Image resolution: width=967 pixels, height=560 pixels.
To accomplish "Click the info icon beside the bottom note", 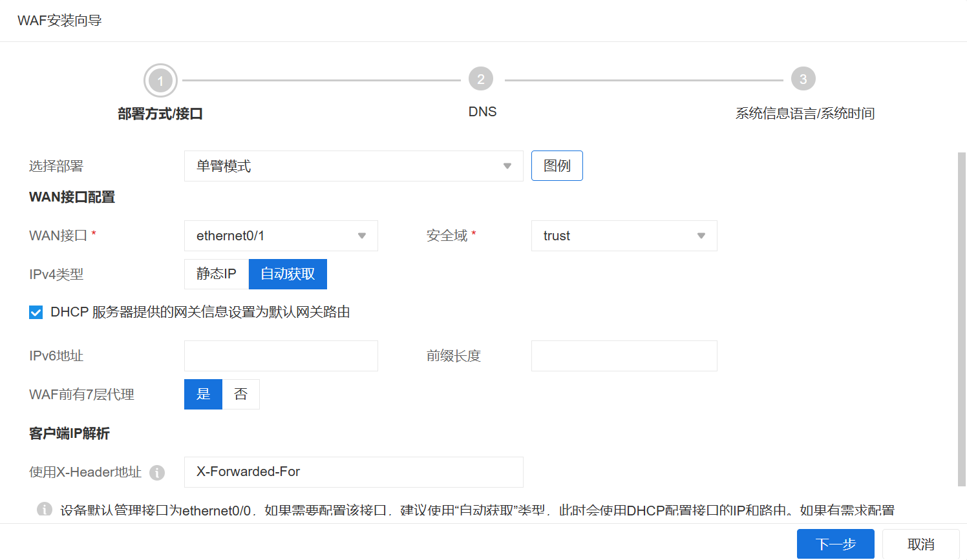I will click(45, 510).
